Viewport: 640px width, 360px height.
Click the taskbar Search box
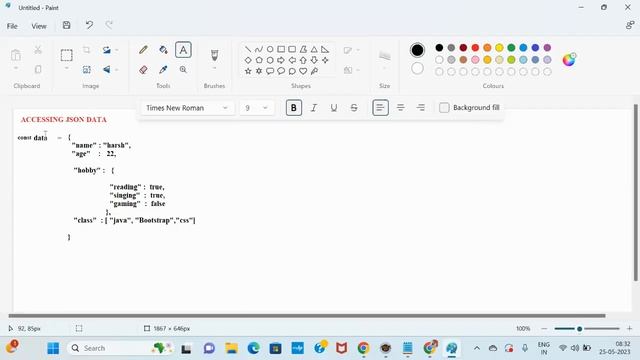coord(121,348)
